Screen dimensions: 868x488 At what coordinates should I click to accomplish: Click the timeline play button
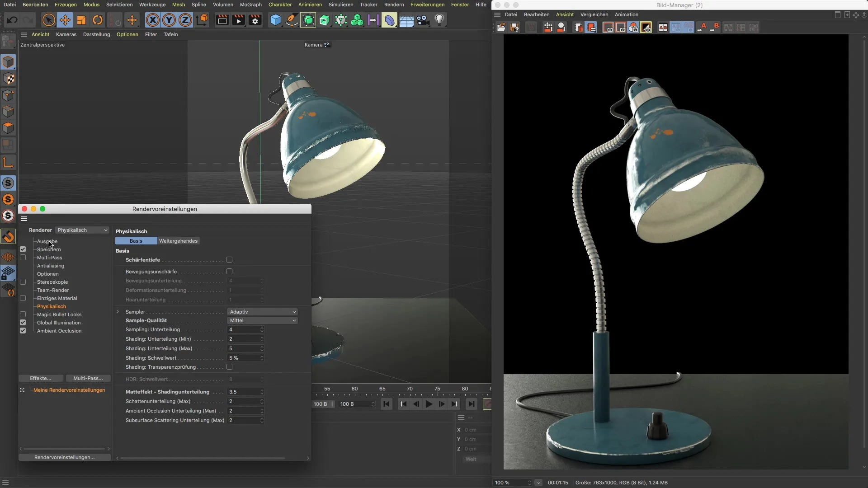(429, 404)
